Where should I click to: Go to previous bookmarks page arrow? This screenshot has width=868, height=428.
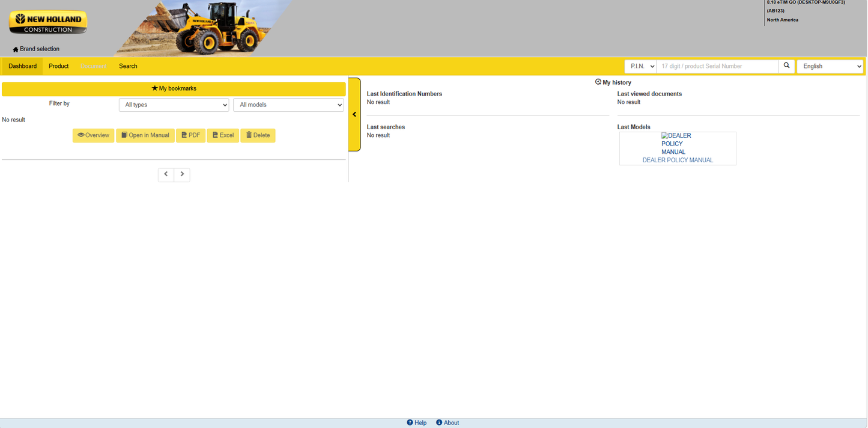166,174
